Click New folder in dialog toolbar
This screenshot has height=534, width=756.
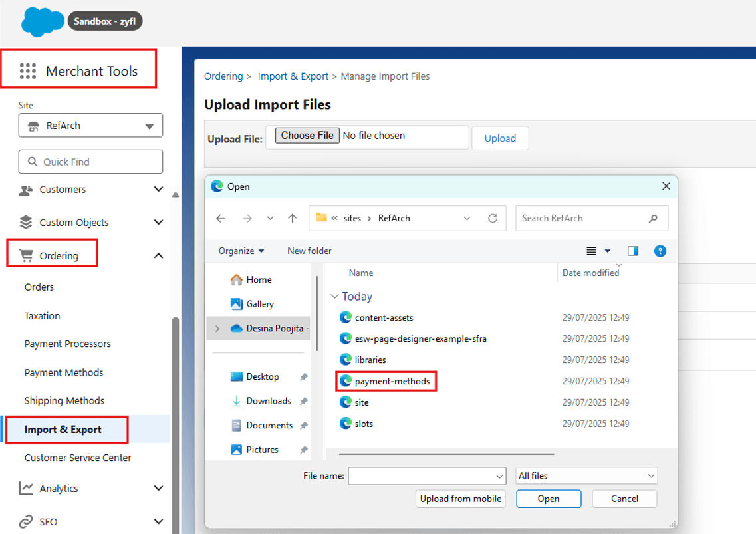click(x=310, y=251)
